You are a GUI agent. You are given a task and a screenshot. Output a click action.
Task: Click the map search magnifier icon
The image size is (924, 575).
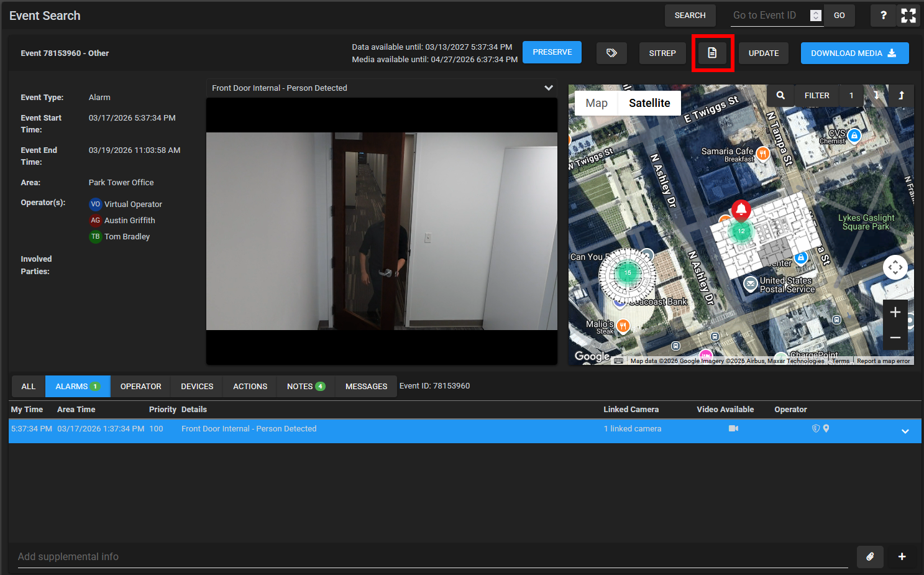(x=780, y=95)
